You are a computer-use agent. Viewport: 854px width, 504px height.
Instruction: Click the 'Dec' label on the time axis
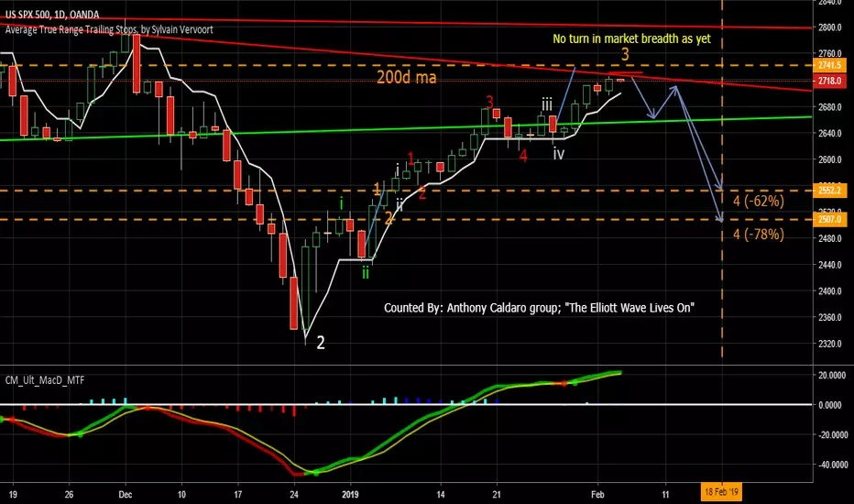pyautogui.click(x=126, y=495)
